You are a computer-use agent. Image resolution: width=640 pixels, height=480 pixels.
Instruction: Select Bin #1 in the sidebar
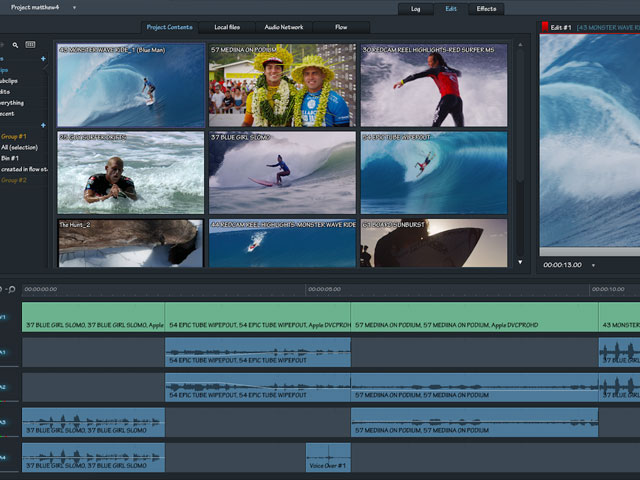click(10, 158)
